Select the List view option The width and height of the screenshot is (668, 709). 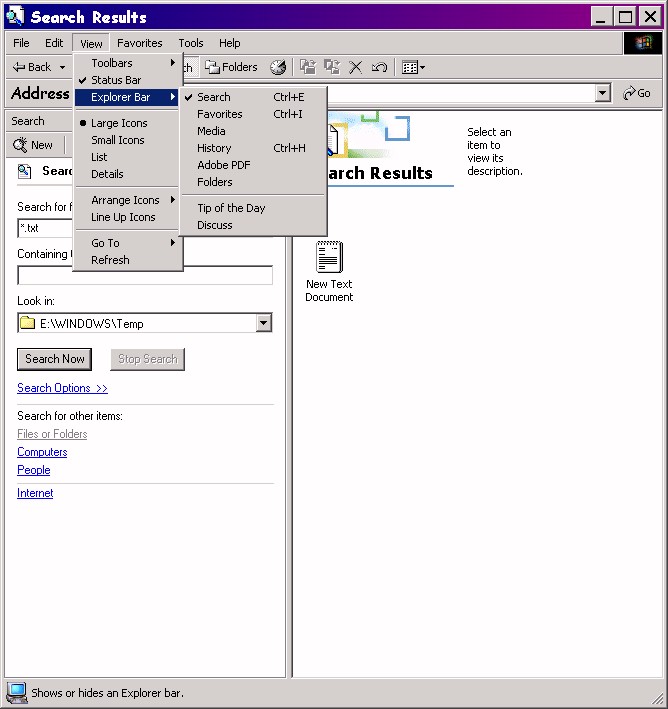[127, 157]
